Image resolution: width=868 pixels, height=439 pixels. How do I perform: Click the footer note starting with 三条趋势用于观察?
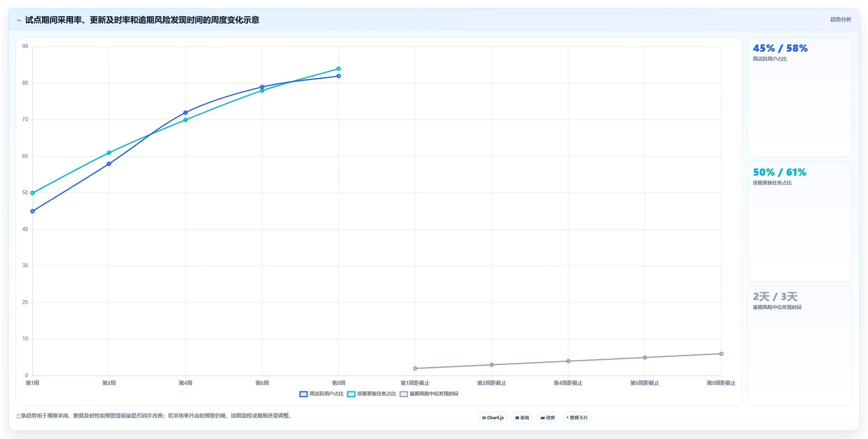coord(153,416)
